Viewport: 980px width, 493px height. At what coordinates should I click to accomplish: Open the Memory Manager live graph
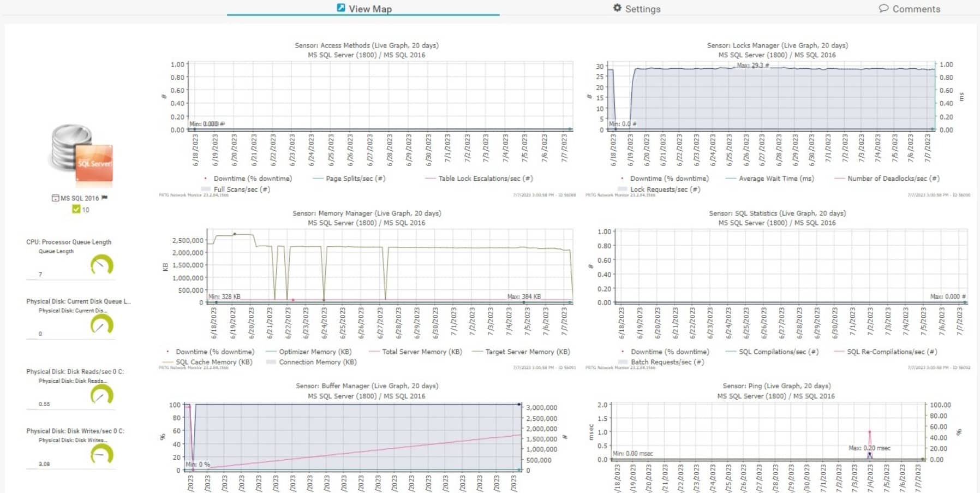pos(390,265)
